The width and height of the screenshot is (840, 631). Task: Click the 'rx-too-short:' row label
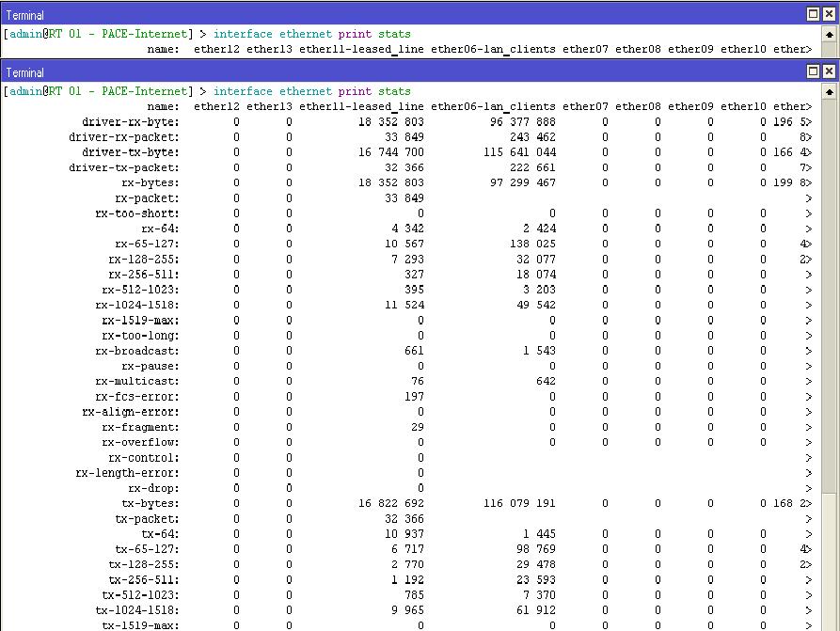coord(137,213)
